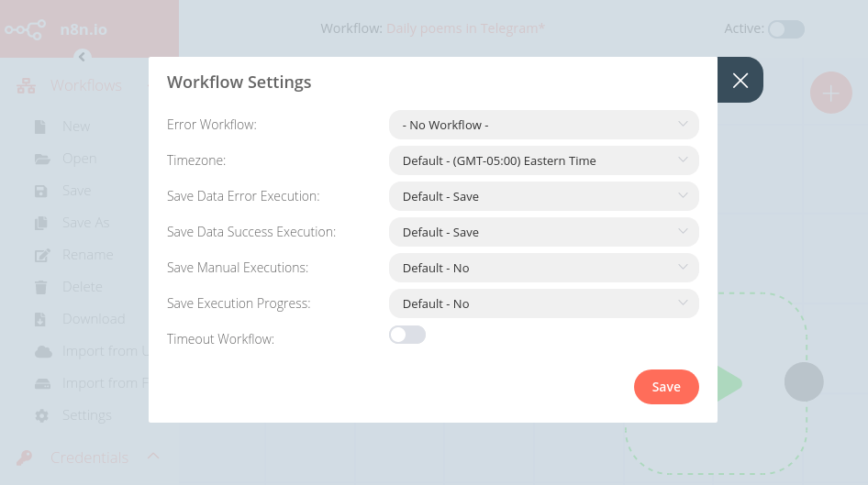This screenshot has width=868, height=485.
Task: Collapse the sidebar with the arrow icon
Action: pyautogui.click(x=82, y=57)
